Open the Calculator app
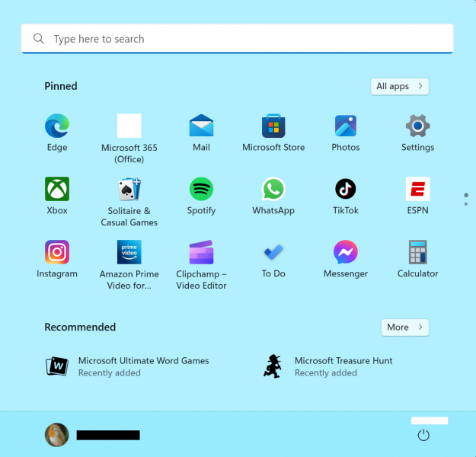Screen dimensions: 476x457 pos(417,252)
